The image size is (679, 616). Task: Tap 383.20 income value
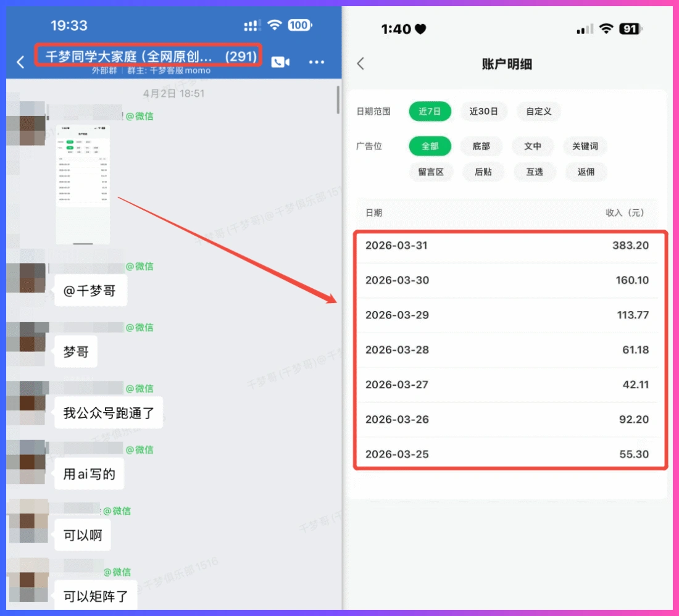pos(630,246)
